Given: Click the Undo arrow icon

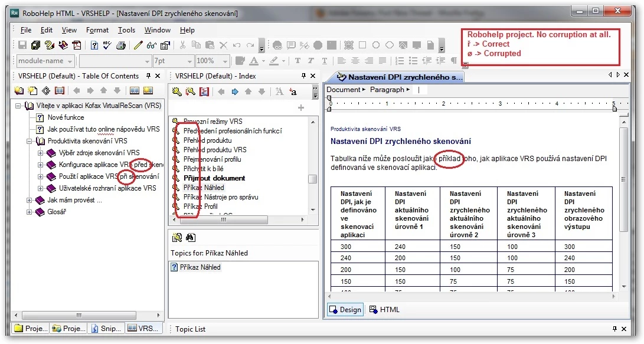Looking at the screenshot, I should 237,45.
